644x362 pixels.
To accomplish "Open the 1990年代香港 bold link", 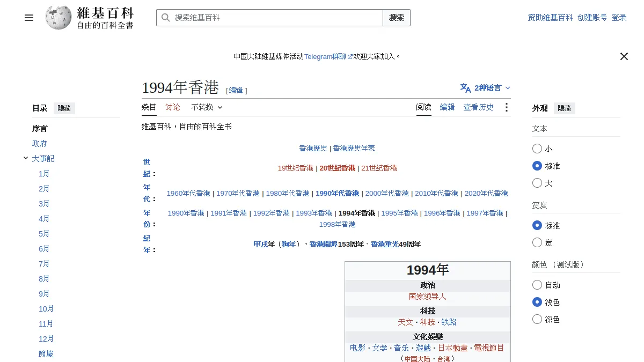I will click(337, 194).
